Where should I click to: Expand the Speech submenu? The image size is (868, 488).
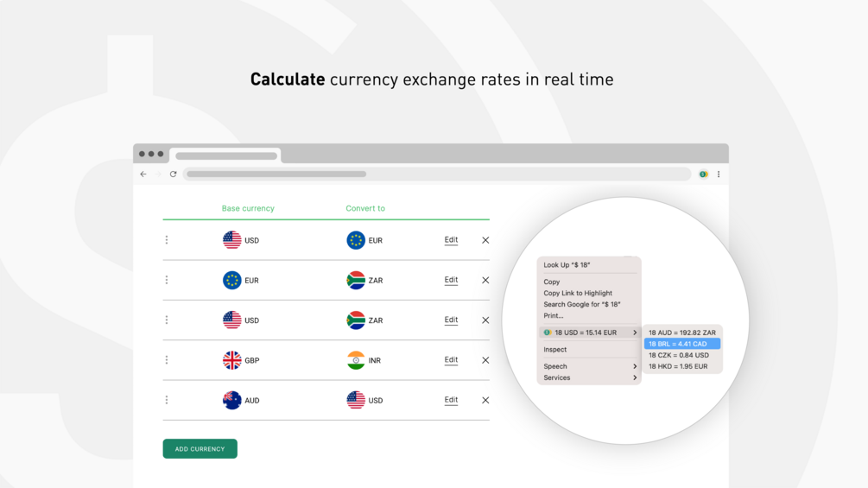coord(589,366)
